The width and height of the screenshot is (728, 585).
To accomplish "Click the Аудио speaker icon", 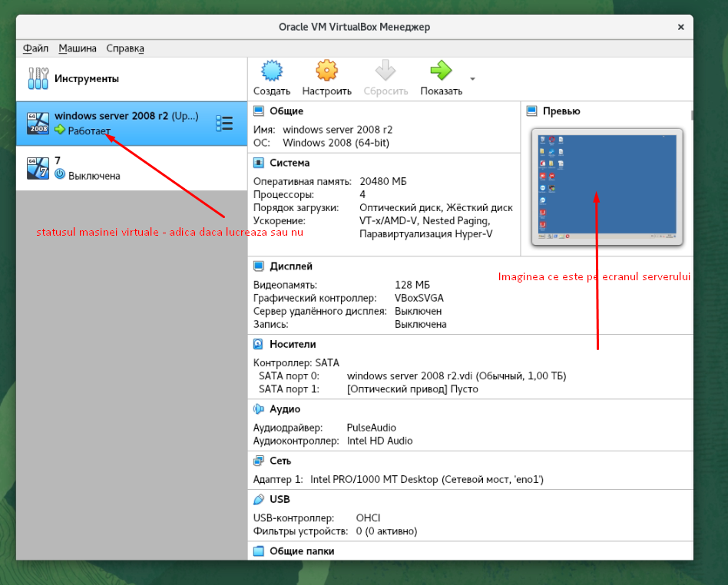I will tap(258, 409).
